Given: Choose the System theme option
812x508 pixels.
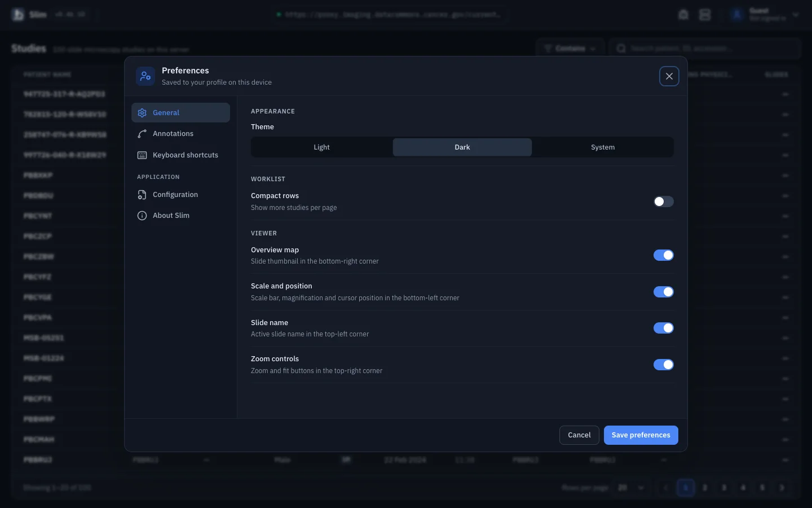Looking at the screenshot, I should 603,147.
